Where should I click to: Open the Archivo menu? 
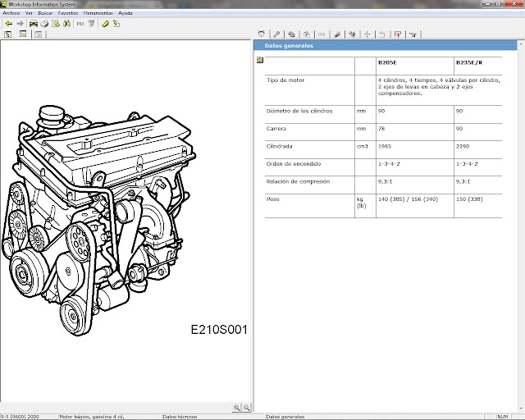pos(11,13)
